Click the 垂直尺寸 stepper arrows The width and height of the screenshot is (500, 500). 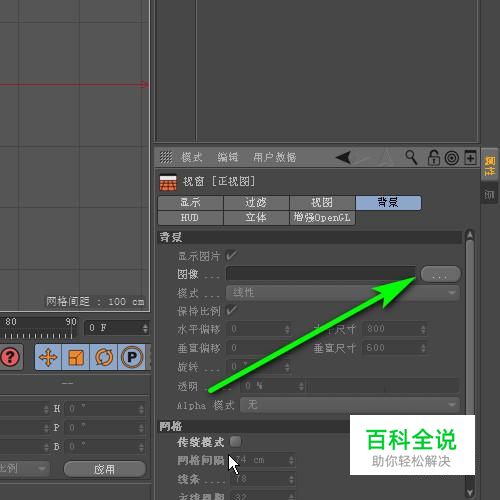tap(423, 348)
